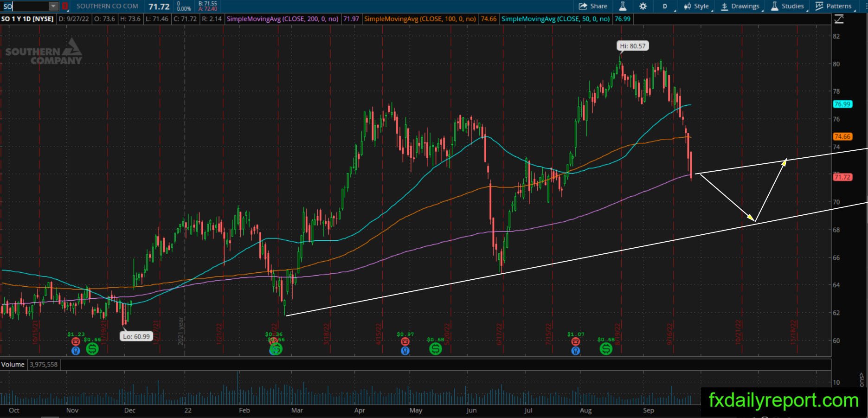Click the red 71.72 price axis bubble
The height and width of the screenshot is (418, 868).
pos(842,177)
